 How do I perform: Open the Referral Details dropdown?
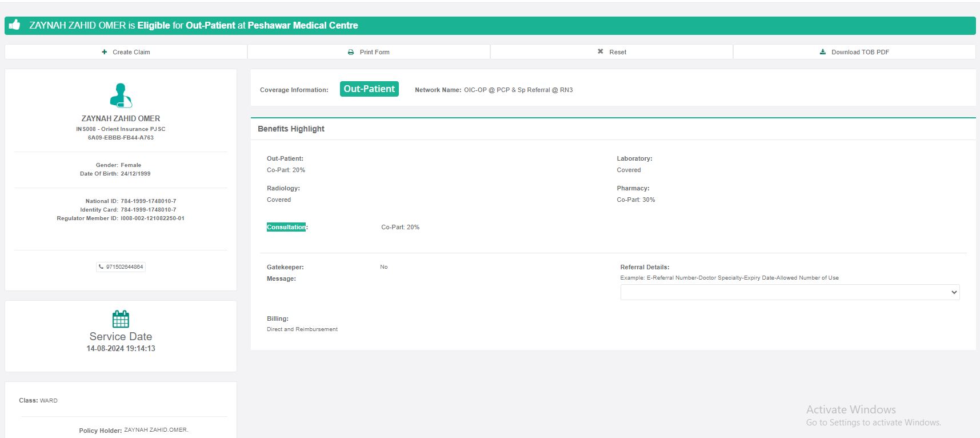(x=790, y=292)
